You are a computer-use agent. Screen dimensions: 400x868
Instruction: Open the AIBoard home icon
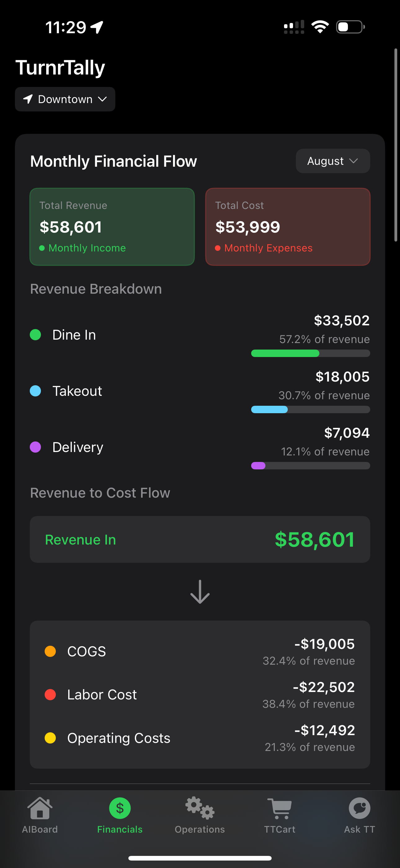(x=40, y=809)
